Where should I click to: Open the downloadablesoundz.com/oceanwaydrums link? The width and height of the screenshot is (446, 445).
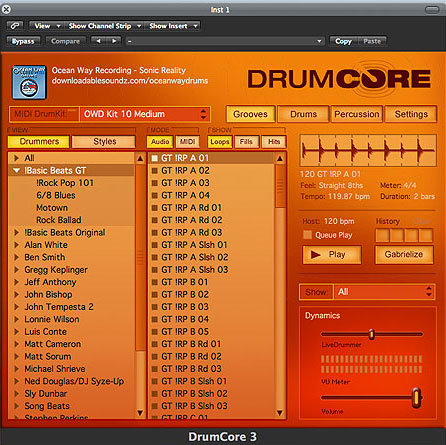point(130,81)
